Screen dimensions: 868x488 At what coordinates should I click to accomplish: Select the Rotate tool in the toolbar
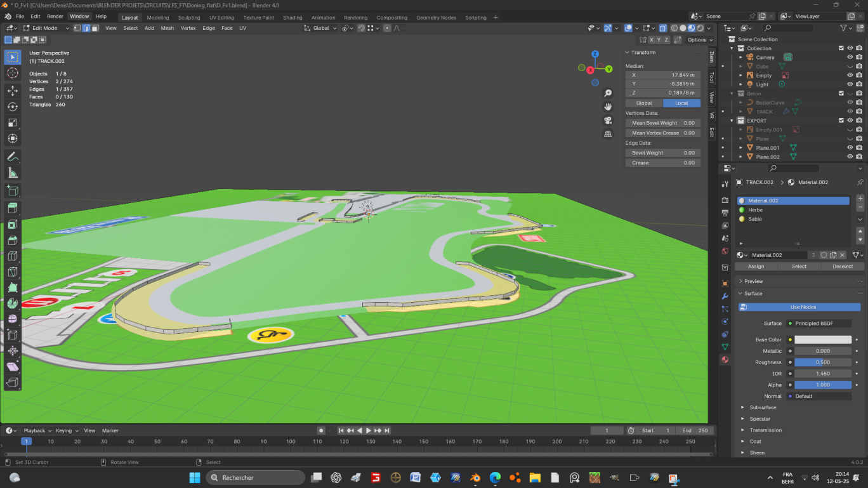tap(13, 107)
